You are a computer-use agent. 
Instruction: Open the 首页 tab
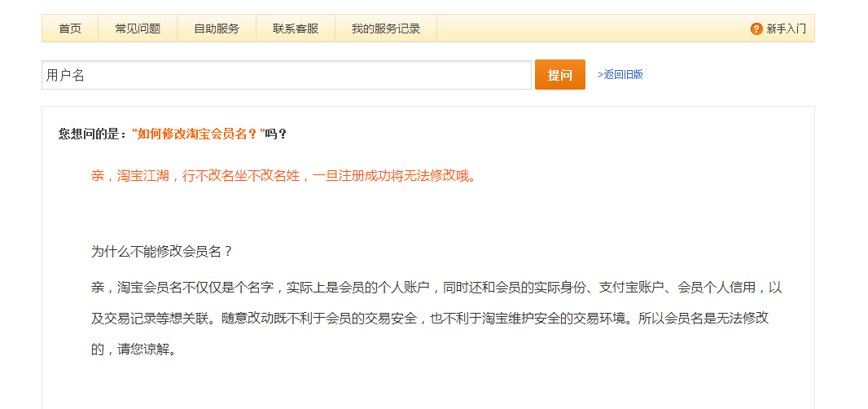click(70, 29)
